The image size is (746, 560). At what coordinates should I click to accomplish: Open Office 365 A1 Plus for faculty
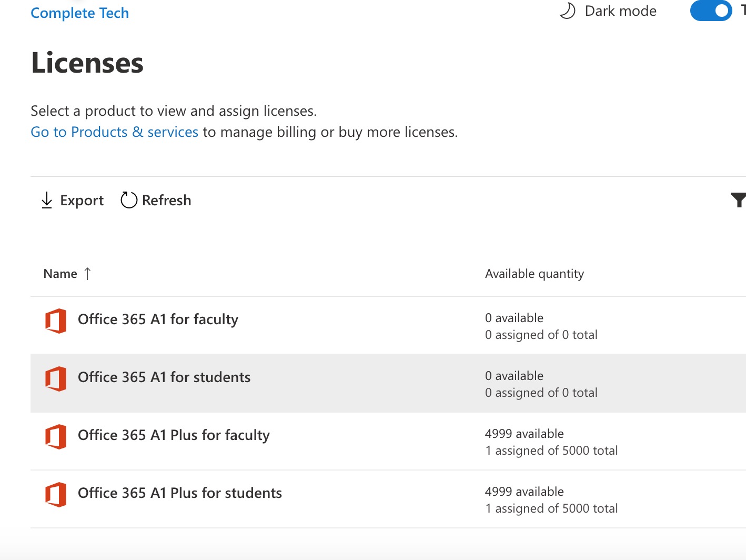174,435
